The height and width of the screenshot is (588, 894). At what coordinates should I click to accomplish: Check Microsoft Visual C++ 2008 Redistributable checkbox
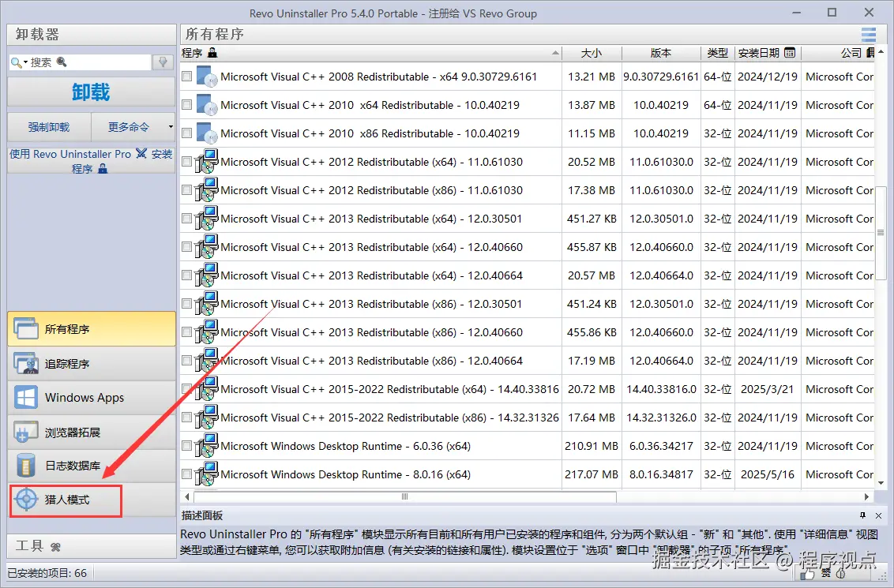coord(187,77)
